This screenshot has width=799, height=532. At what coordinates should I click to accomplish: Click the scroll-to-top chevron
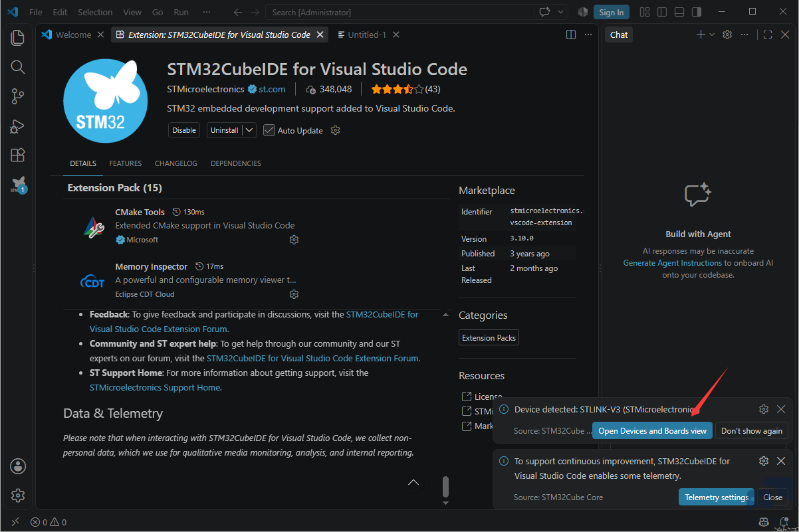tap(414, 482)
